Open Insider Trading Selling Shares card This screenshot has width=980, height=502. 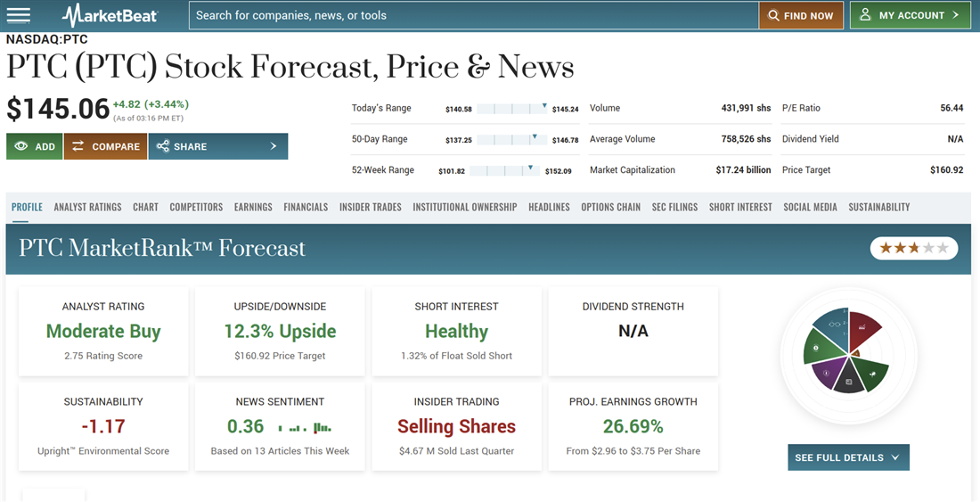tap(457, 426)
